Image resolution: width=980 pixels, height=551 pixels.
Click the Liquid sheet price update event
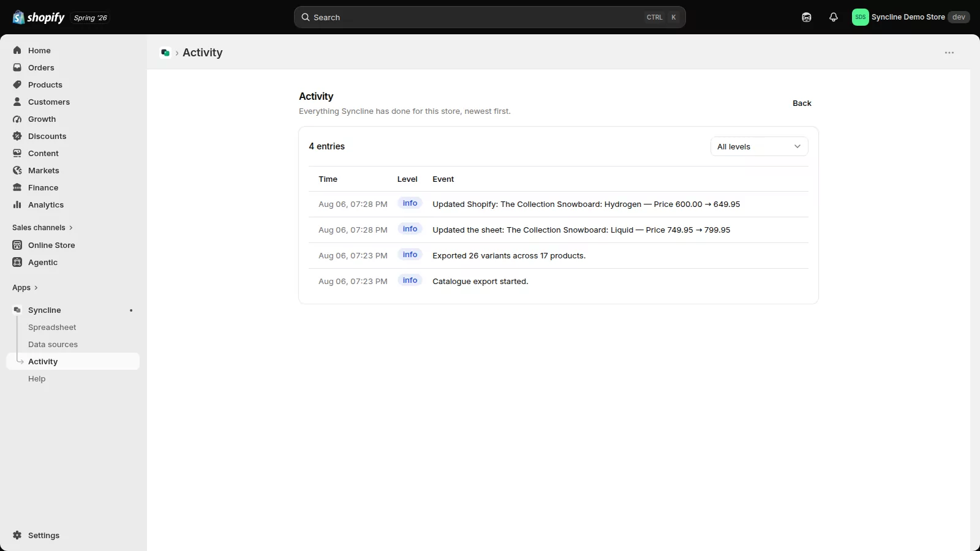click(581, 230)
